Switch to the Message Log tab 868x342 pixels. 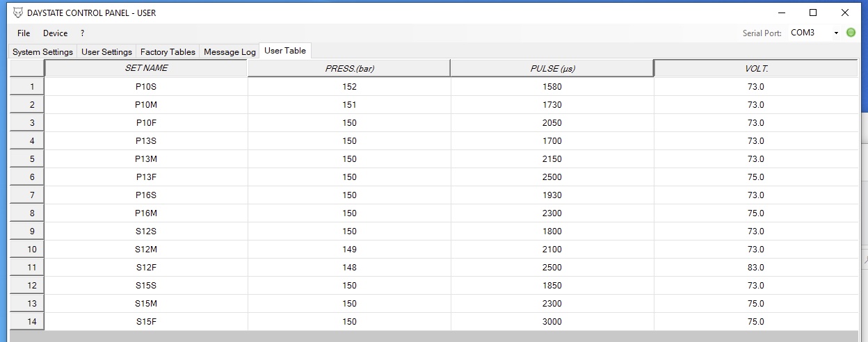click(x=230, y=52)
